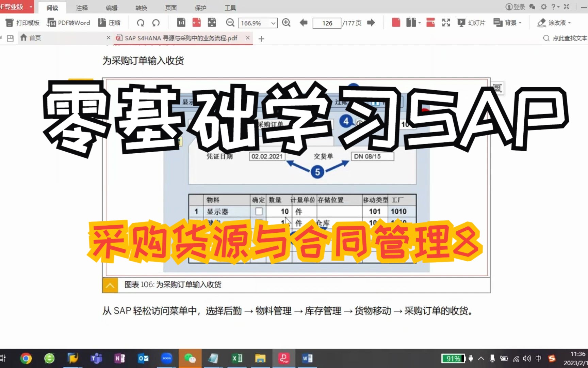
Task: Click the page number input field
Action: (x=326, y=23)
